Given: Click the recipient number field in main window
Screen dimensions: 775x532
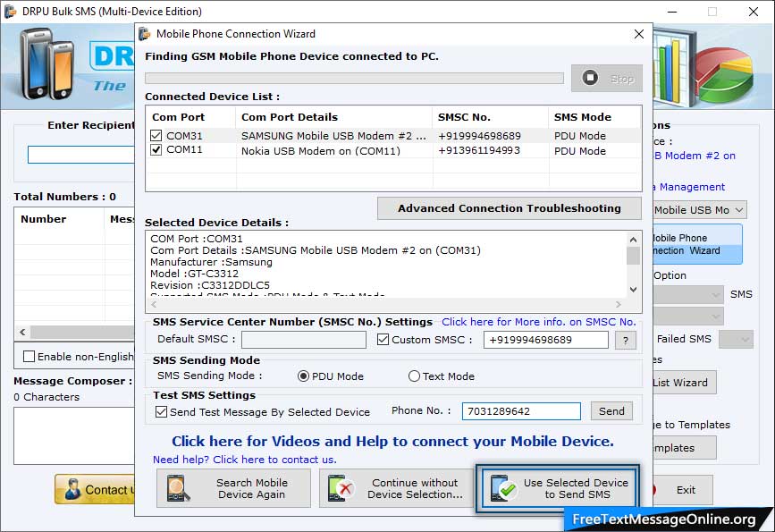Looking at the screenshot, I should (x=81, y=155).
